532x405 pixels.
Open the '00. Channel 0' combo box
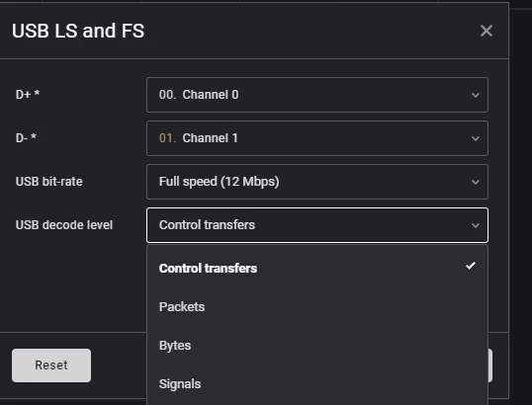coord(317,95)
